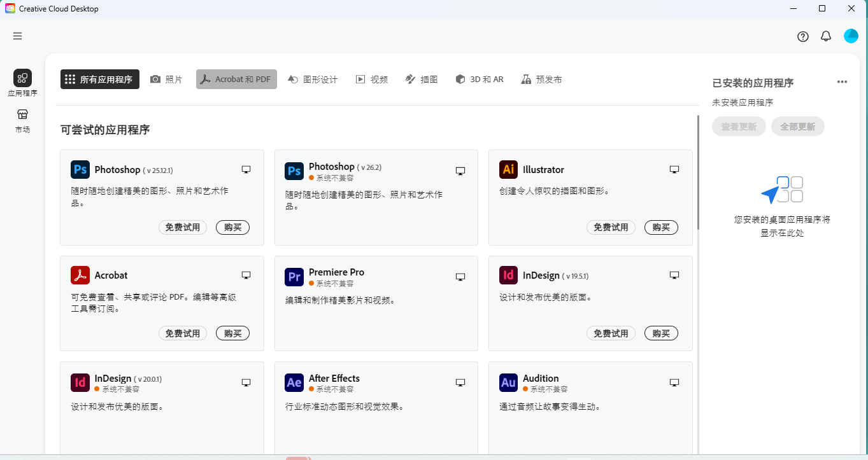Screen dimensions: 868x460
Task: Select the Apps sidebar icon
Action: pyautogui.click(x=22, y=78)
